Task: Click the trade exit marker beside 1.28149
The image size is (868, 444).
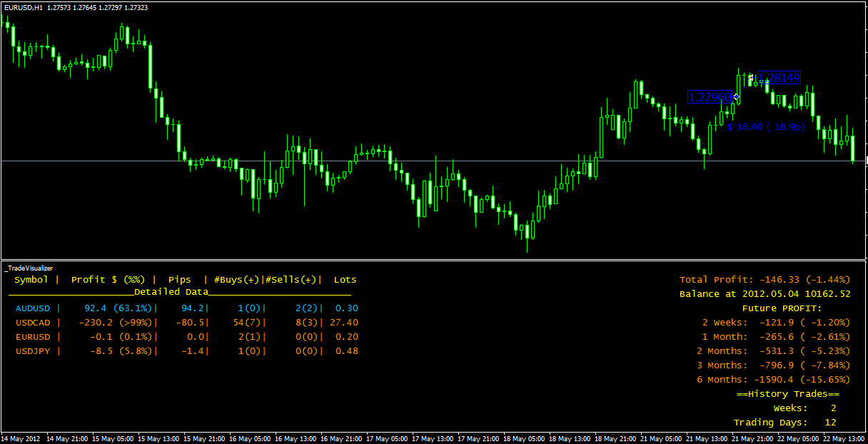Action: click(752, 76)
